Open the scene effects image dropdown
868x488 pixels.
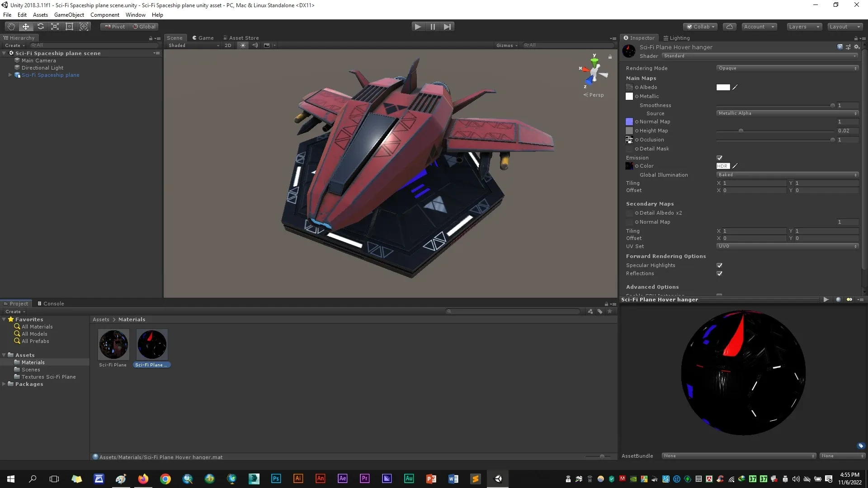coord(269,45)
